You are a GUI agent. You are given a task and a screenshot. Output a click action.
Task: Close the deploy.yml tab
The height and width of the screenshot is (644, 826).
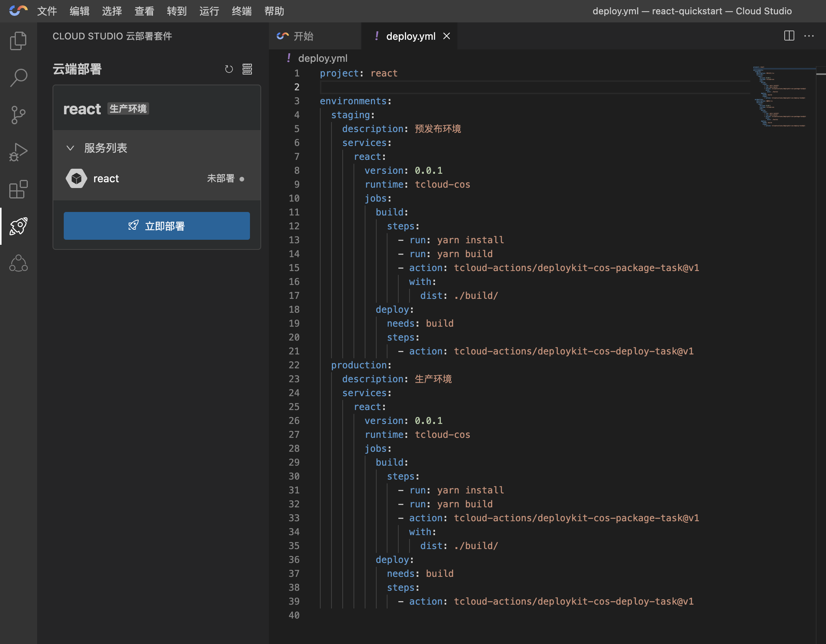tap(447, 36)
